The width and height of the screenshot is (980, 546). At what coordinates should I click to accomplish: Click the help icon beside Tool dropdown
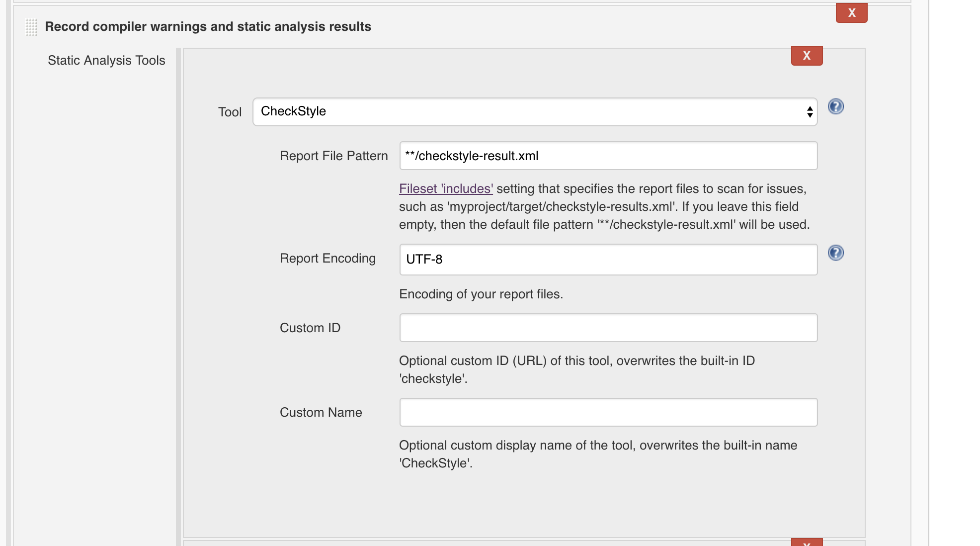[835, 106]
